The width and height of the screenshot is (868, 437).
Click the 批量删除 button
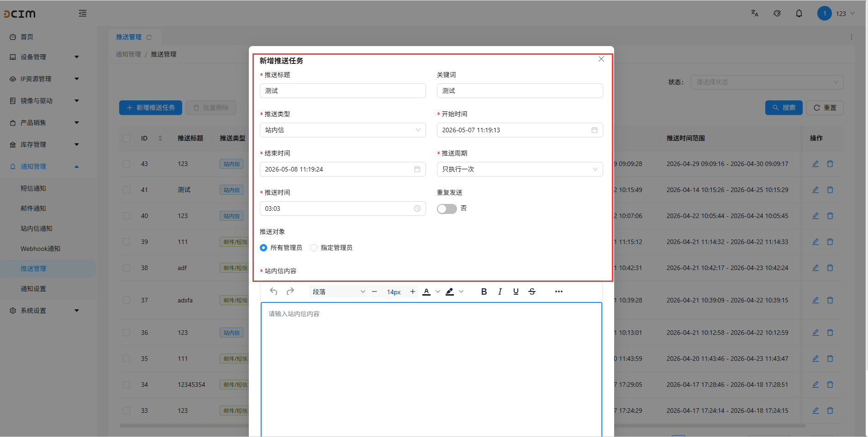click(x=211, y=108)
